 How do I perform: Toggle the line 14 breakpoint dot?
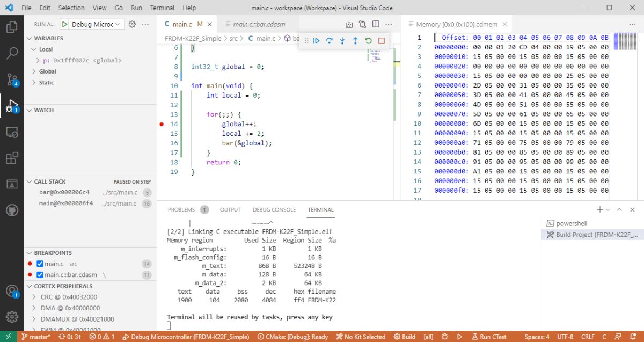(x=162, y=124)
